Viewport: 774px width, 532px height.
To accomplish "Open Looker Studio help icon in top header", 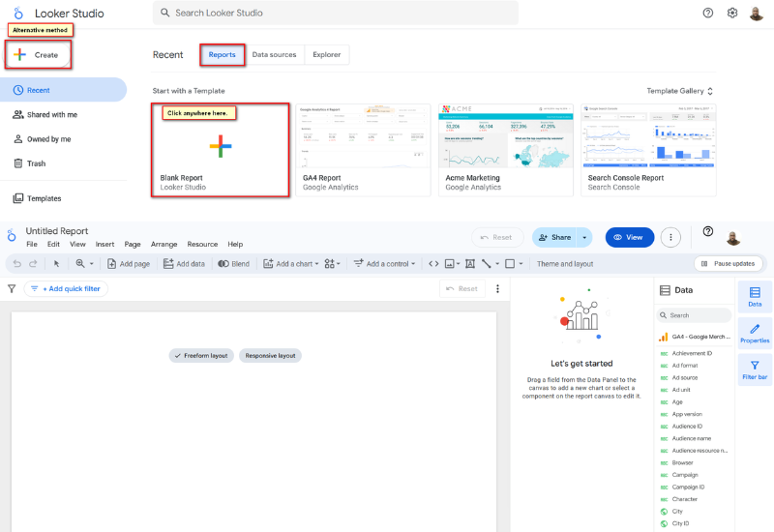I will (708, 13).
